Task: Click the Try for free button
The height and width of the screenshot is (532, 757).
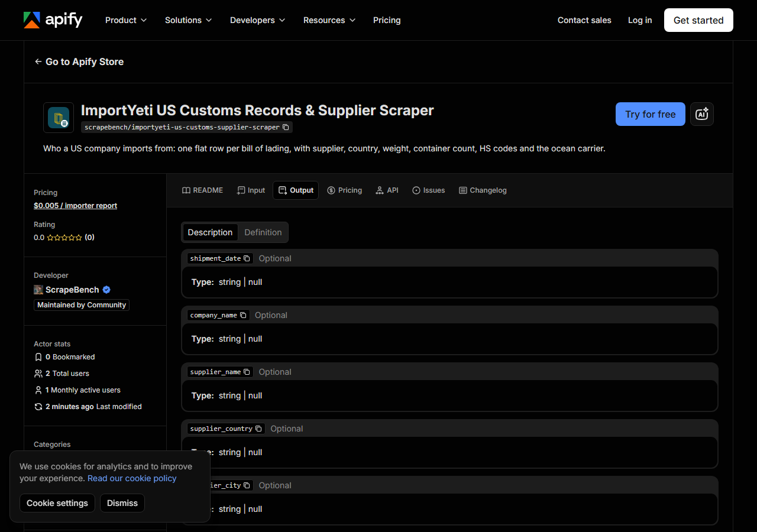Action: (651, 114)
